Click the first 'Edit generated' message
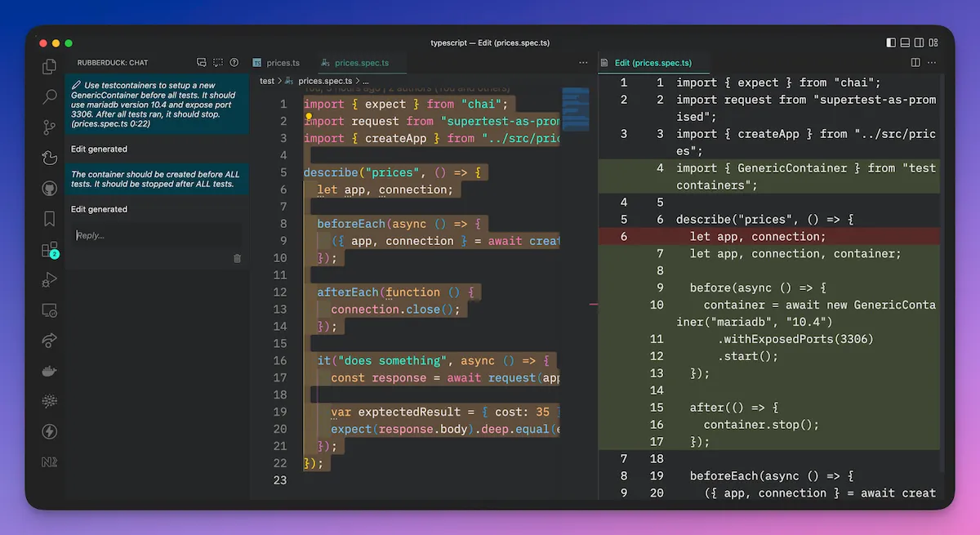The width and height of the screenshot is (980, 535). [x=99, y=149]
